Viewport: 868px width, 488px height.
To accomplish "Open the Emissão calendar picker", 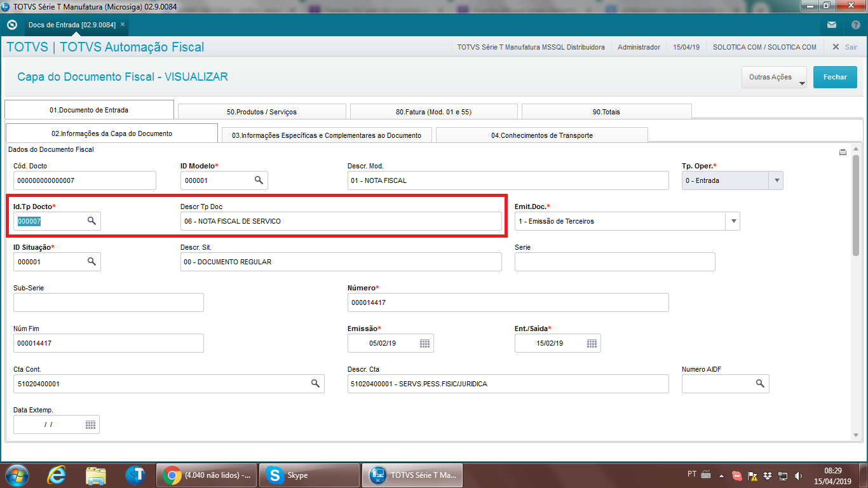I will click(424, 343).
